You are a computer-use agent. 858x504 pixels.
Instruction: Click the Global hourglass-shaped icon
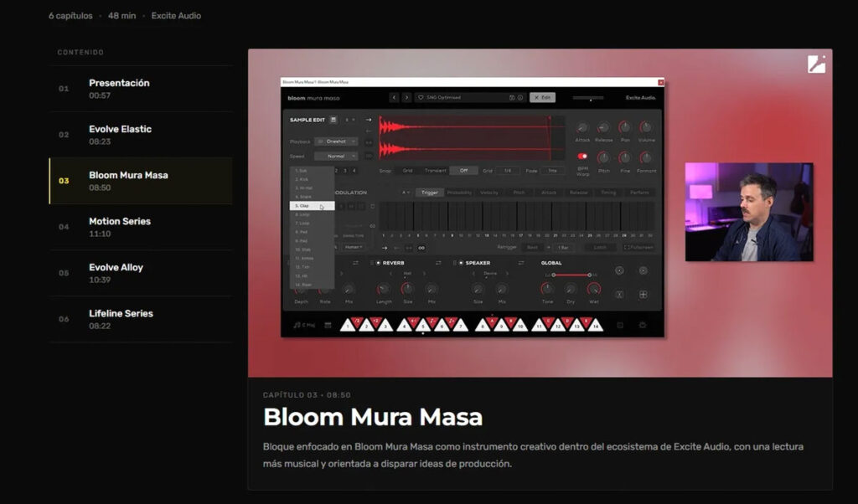[x=619, y=294]
